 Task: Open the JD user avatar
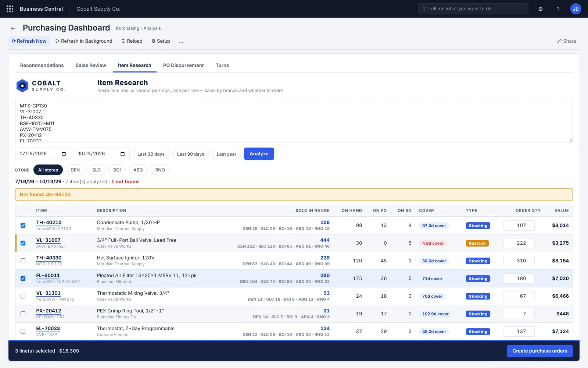click(x=576, y=9)
